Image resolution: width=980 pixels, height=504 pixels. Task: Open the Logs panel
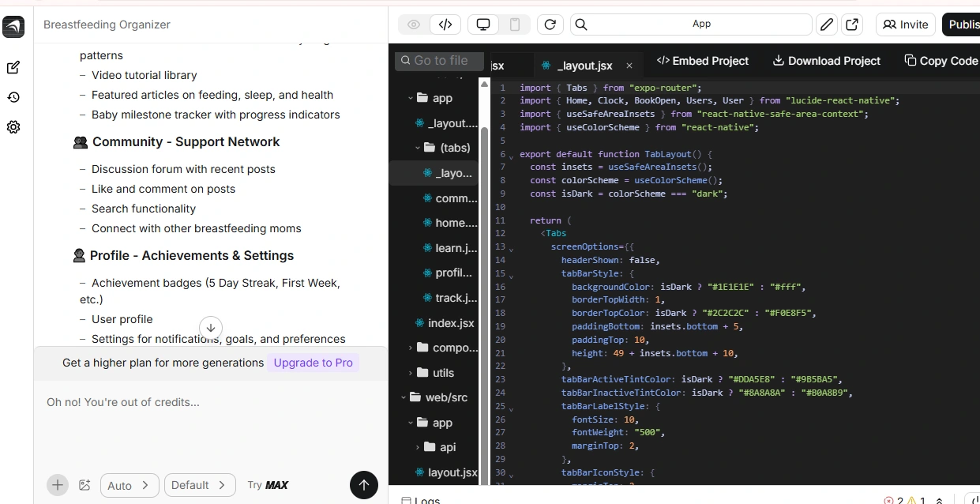[421, 500]
